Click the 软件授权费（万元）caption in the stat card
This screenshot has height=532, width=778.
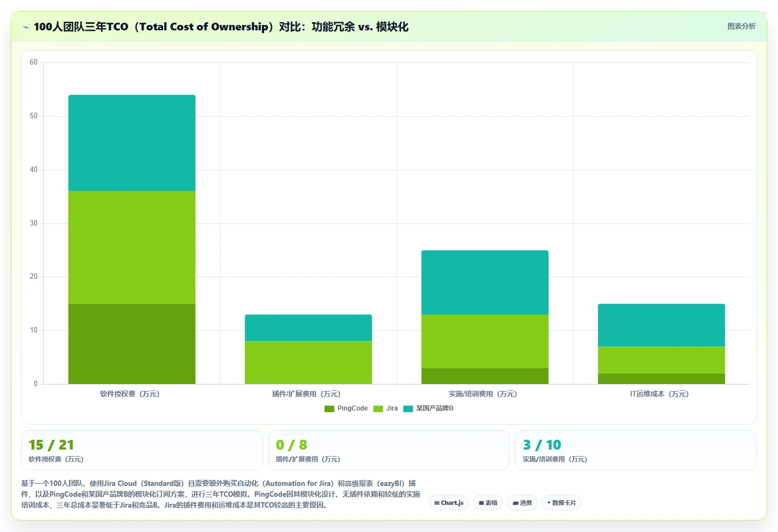pos(56,459)
